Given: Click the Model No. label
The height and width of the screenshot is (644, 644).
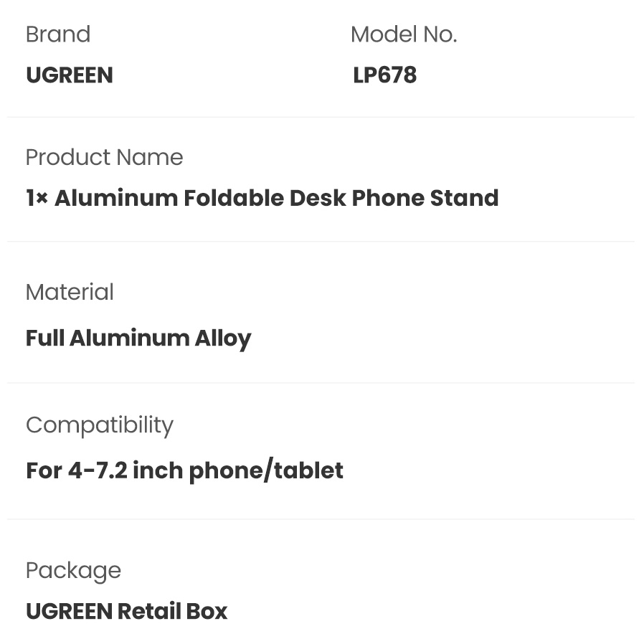Looking at the screenshot, I should click(403, 34).
